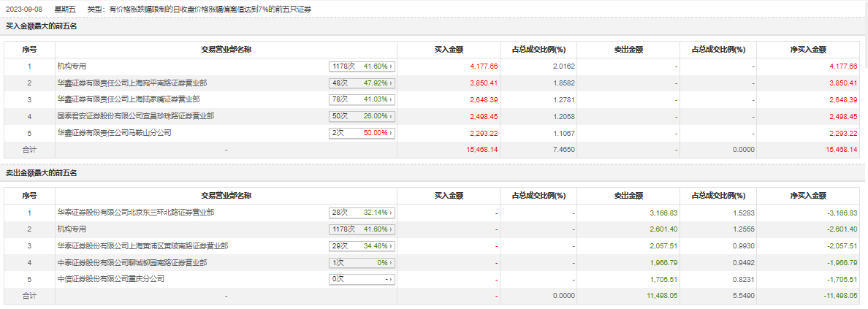Click 机构专用 in the buy table
Viewport: 868px width, 309px height.
click(72, 66)
